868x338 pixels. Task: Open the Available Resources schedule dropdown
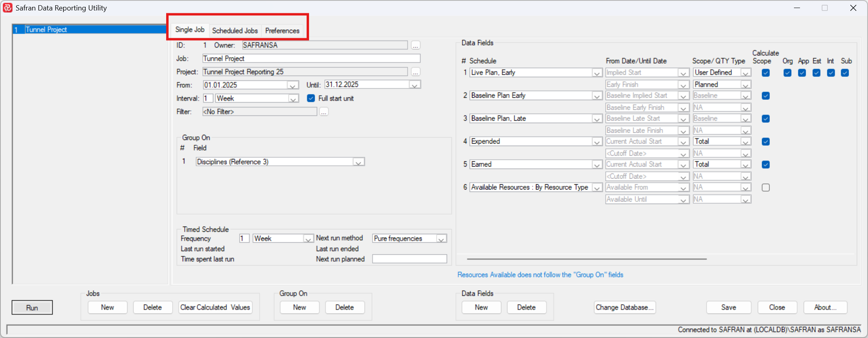pyautogui.click(x=597, y=188)
